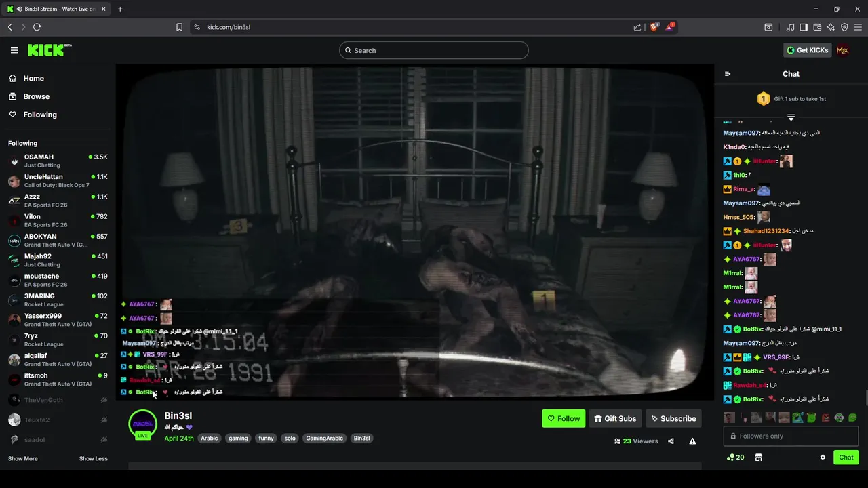Click the Subscribe button
Viewport: 868px width, 488px height.
[x=673, y=419]
